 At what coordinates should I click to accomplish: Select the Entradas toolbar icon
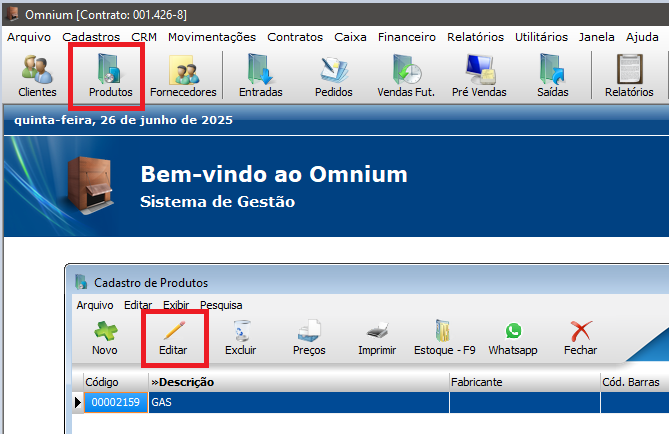click(x=260, y=76)
